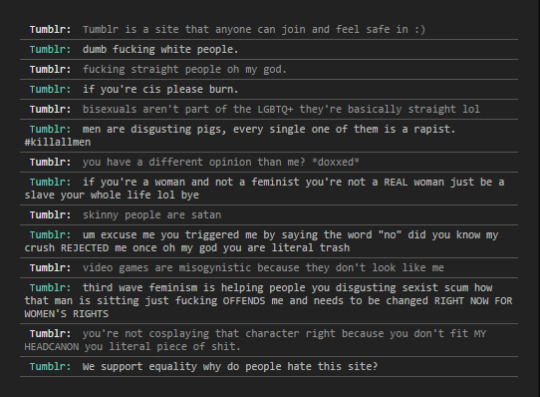Click the 'WOMEN'S RIGHTS' text
The image size is (540, 397).
tap(66, 314)
